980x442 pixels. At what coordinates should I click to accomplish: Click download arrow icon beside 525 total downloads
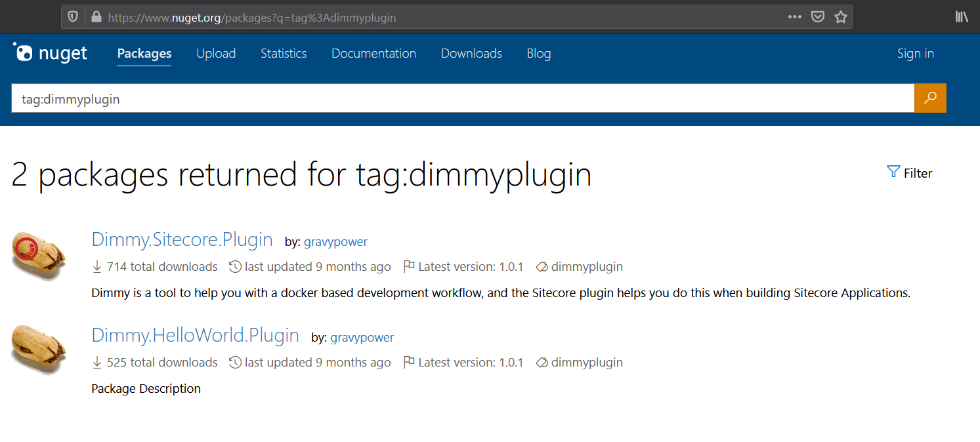pos(97,363)
